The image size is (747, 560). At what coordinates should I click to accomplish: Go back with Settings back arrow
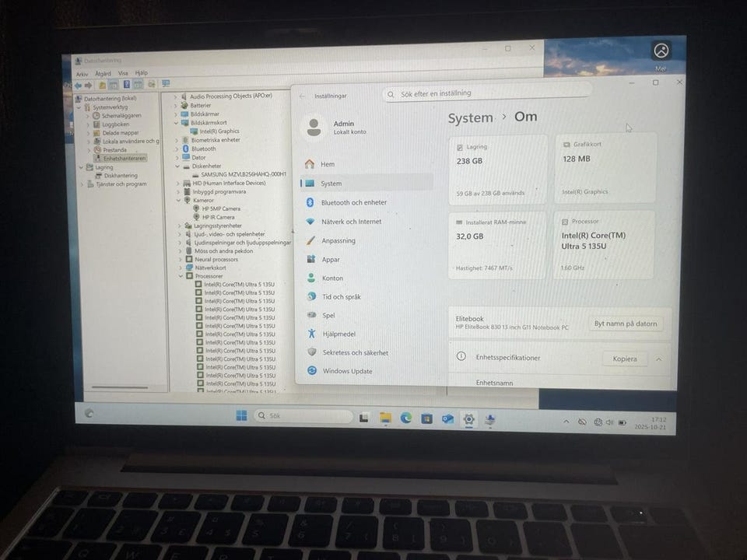point(302,96)
